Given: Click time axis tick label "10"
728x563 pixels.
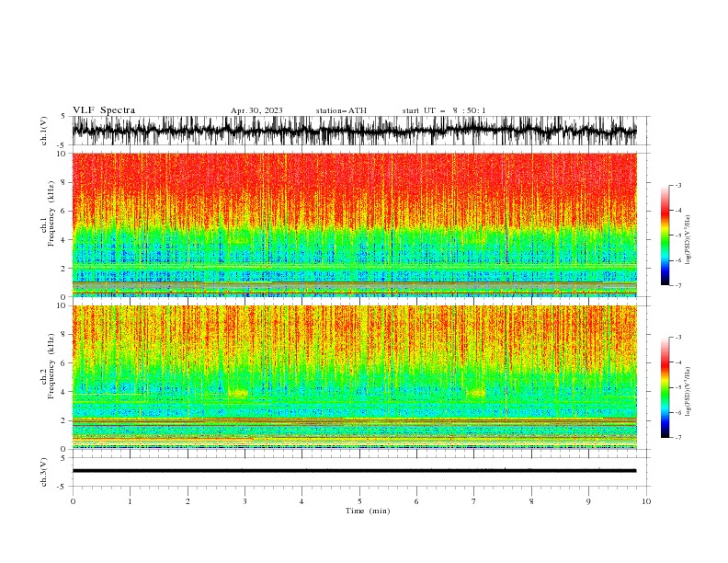Looking at the screenshot, I should [x=646, y=501].
